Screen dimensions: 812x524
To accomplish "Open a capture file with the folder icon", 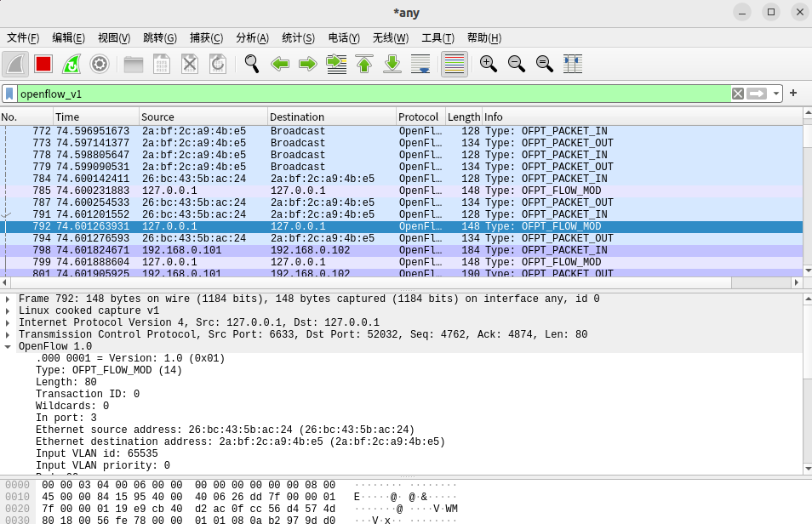I will [134, 64].
